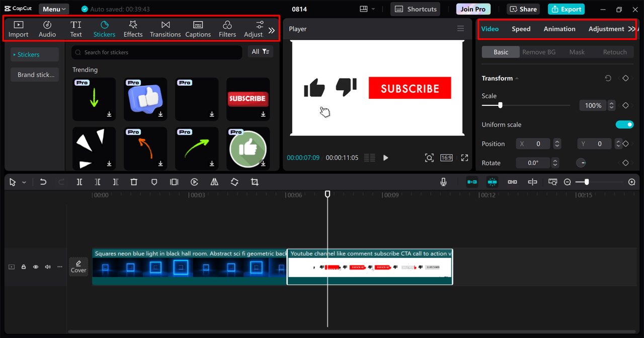Click the reverse playback icon
This screenshot has width=644, height=338.
(x=194, y=182)
